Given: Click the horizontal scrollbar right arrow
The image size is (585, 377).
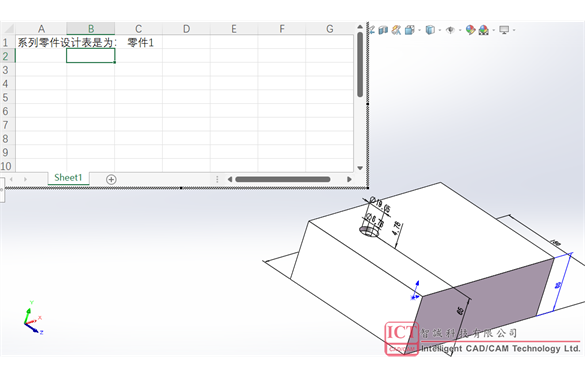Looking at the screenshot, I should 349,180.
